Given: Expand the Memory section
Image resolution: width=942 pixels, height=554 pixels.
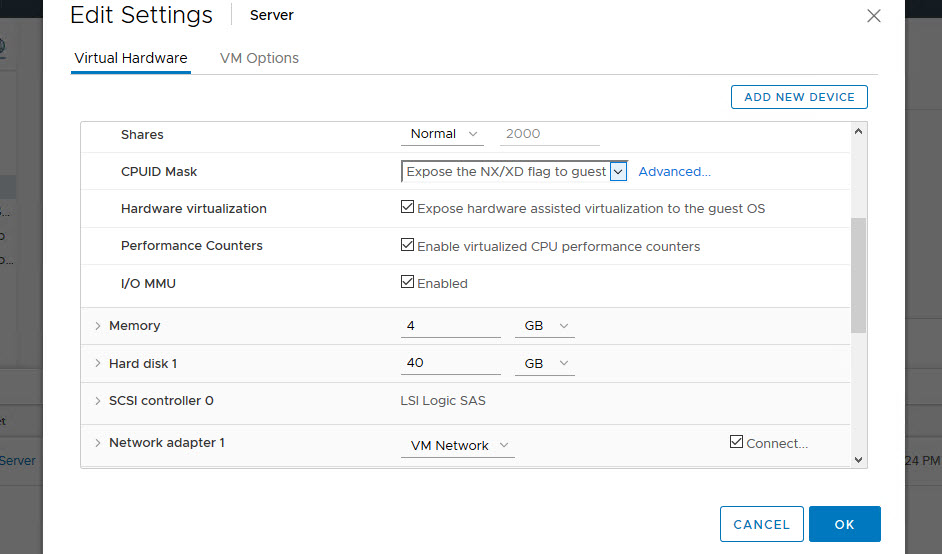Looking at the screenshot, I should coord(98,326).
